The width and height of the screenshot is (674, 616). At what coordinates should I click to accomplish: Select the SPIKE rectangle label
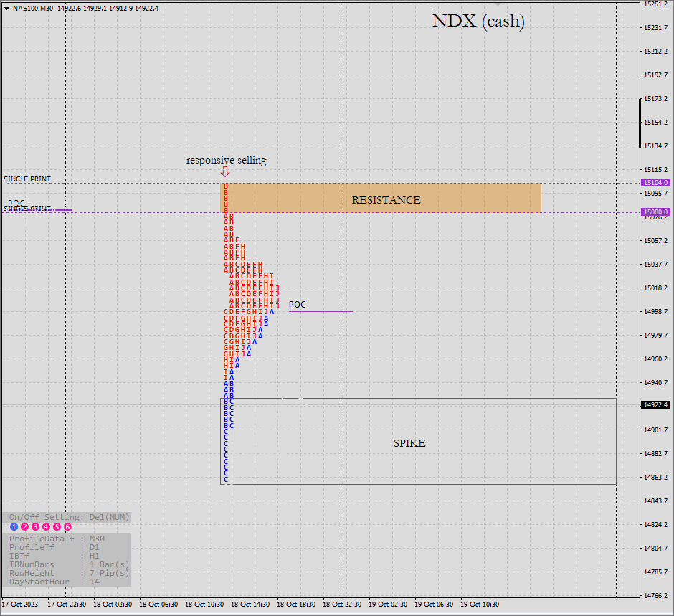[x=409, y=443]
